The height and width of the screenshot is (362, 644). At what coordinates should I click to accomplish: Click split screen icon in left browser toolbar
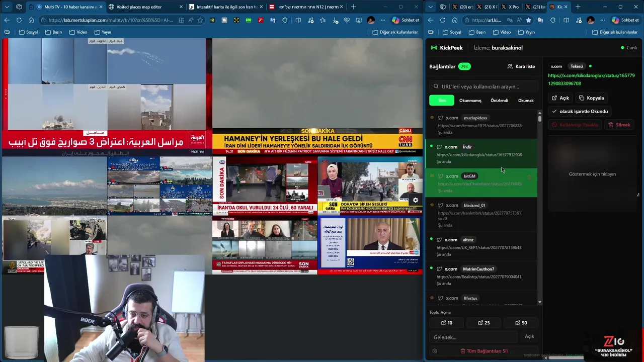298,20
